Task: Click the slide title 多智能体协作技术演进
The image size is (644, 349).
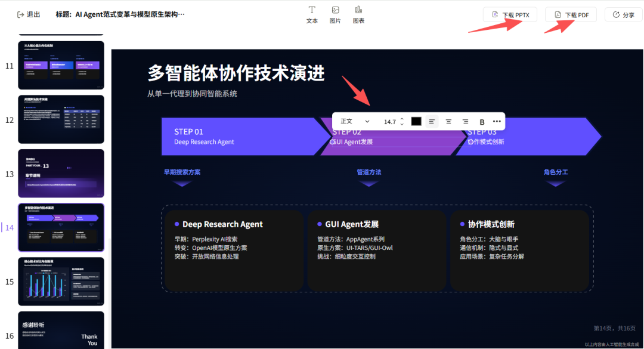Action: (x=236, y=73)
